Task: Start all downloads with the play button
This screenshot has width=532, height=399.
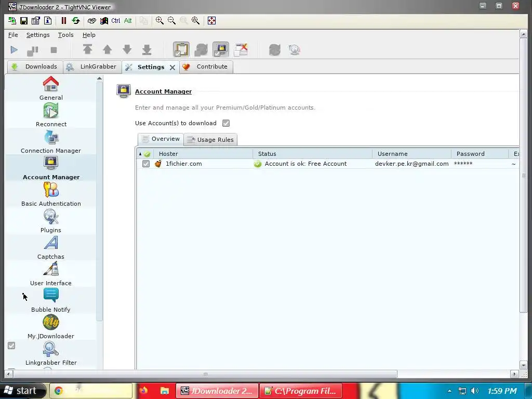Action: 14,50
